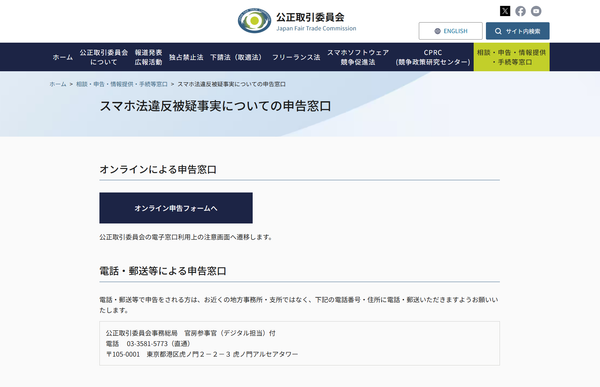Open the X (Twitter) social icon

point(505,11)
